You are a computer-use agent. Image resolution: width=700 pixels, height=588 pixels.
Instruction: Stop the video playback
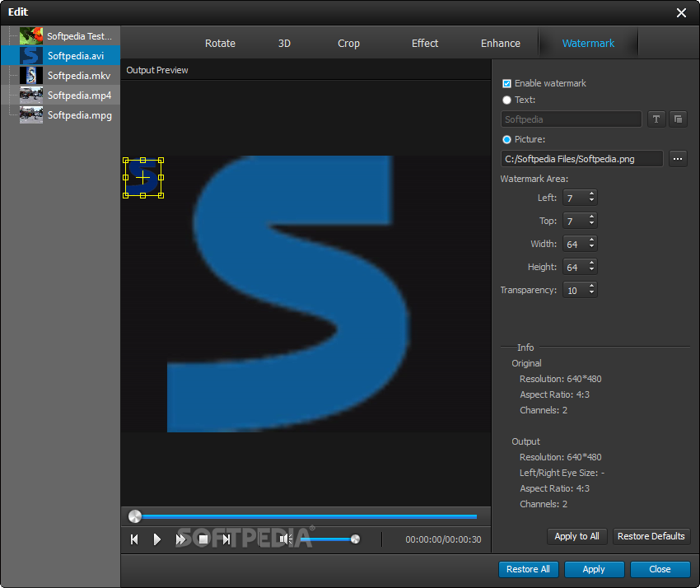[203, 539]
